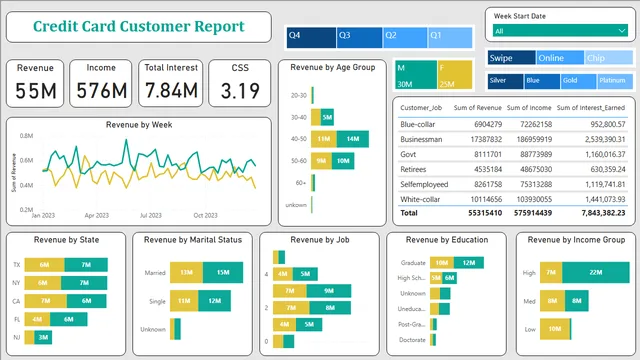640x360 pixels.
Task: Click the High School 6M teal bar
Action: (x=449, y=278)
